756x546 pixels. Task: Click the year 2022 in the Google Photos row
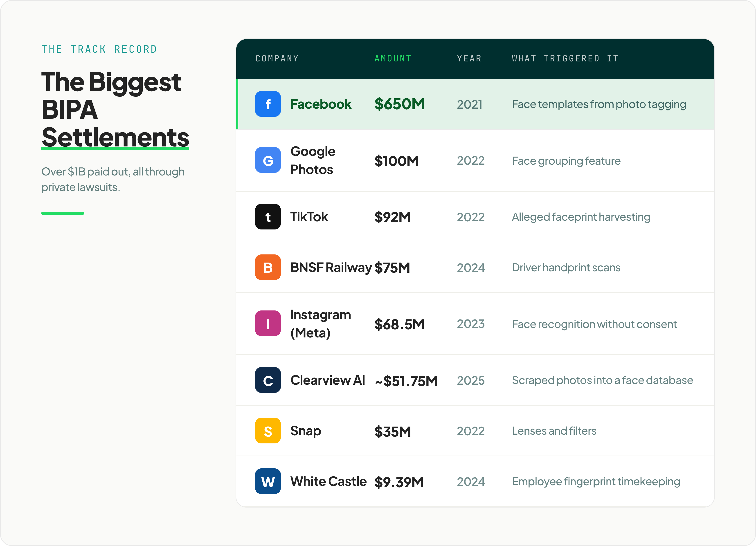point(471,161)
